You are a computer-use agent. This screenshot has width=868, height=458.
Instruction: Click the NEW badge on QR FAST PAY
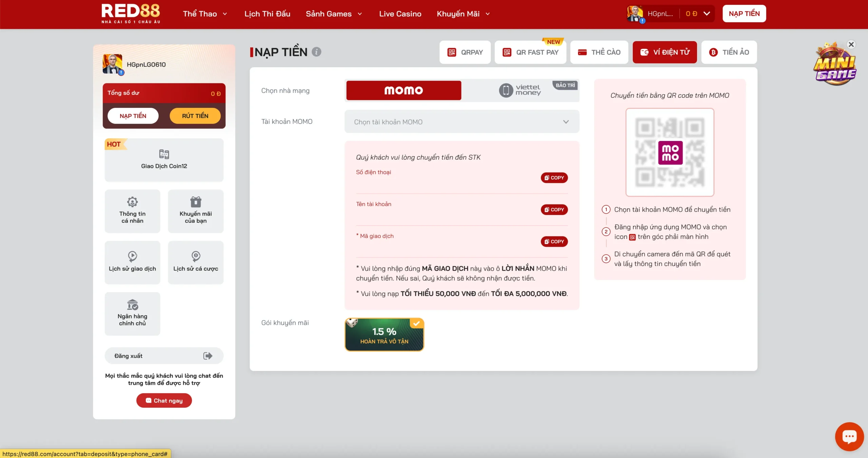point(553,42)
